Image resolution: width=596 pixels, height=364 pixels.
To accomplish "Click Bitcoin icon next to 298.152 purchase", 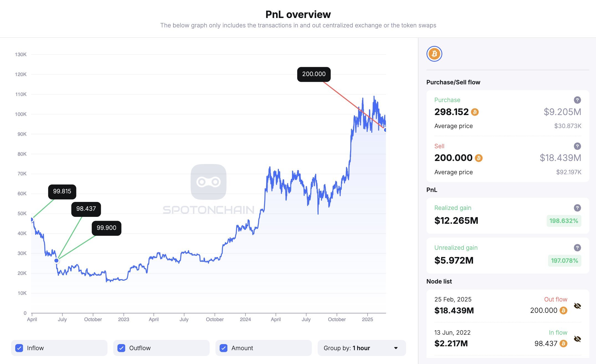I will [475, 112].
